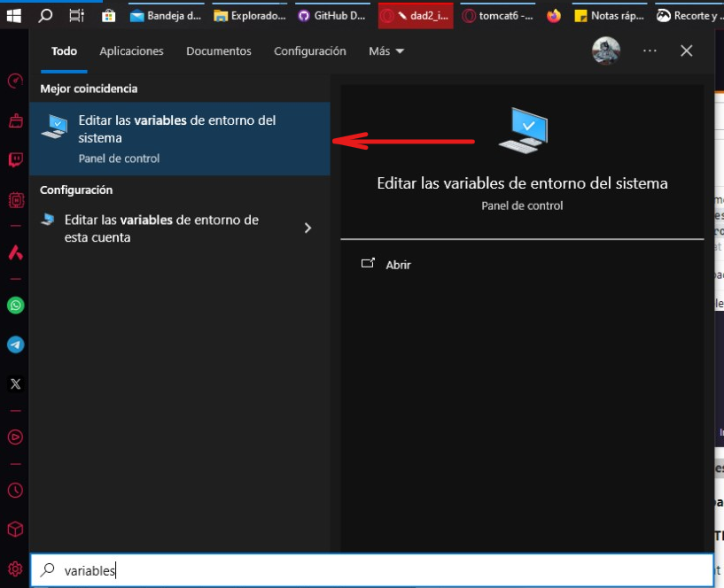Open the X (Twitter) sidebar icon
Screen dimensions: 724x588
[15, 384]
